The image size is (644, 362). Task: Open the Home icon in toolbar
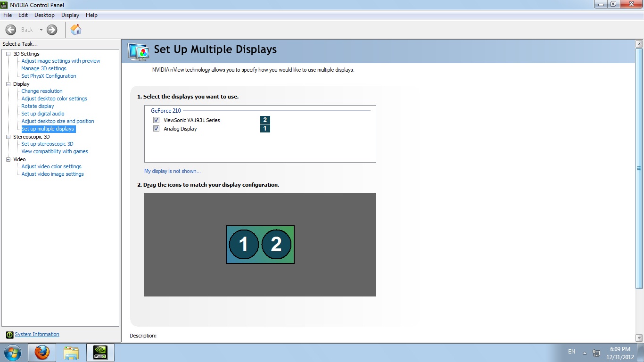(x=76, y=30)
